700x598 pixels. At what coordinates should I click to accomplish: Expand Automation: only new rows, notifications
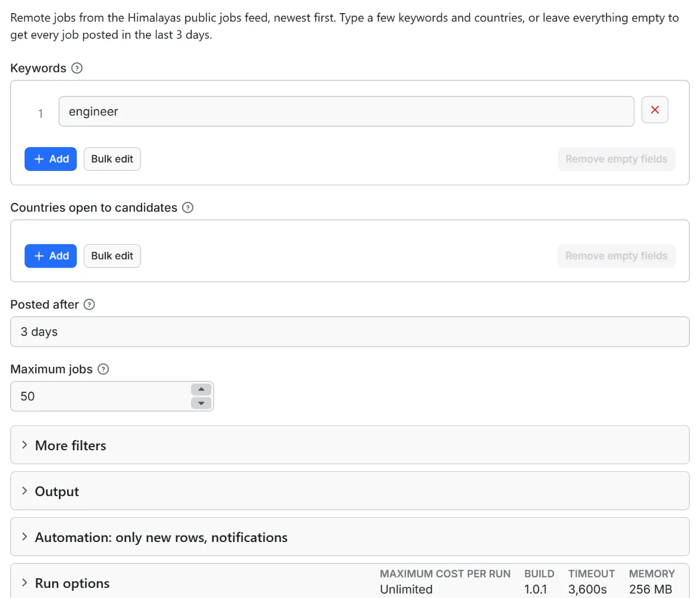click(350, 537)
